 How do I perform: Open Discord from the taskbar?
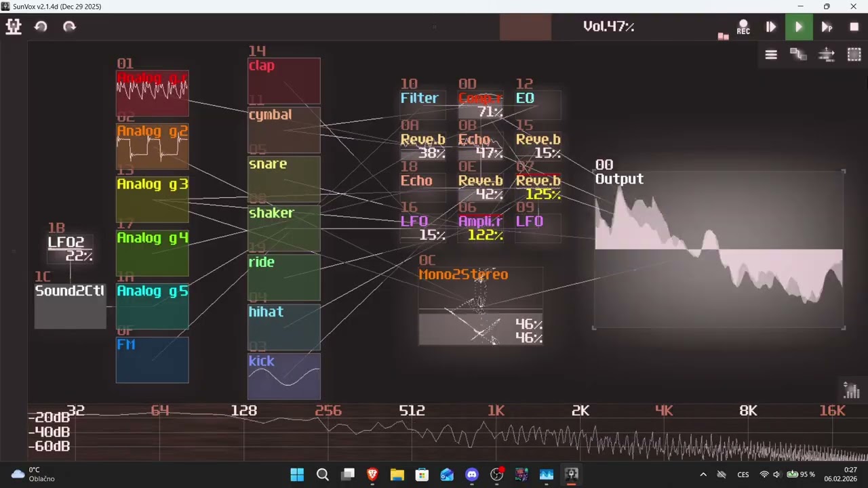coord(472,474)
